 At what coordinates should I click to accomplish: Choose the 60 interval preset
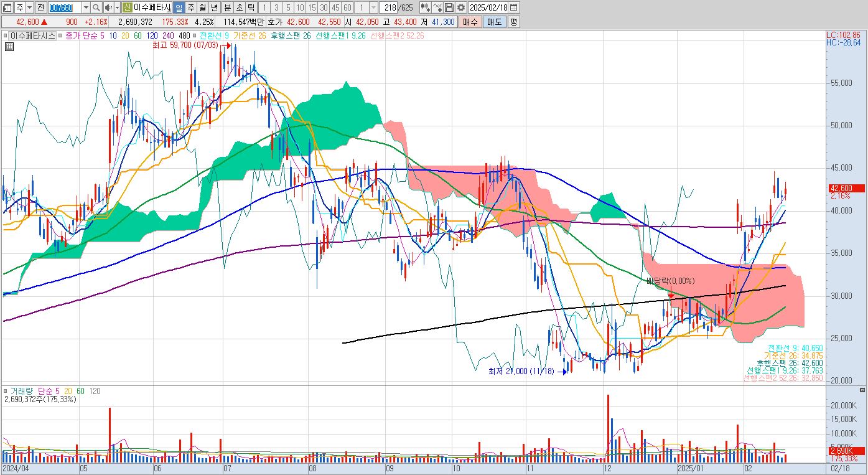click(347, 7)
